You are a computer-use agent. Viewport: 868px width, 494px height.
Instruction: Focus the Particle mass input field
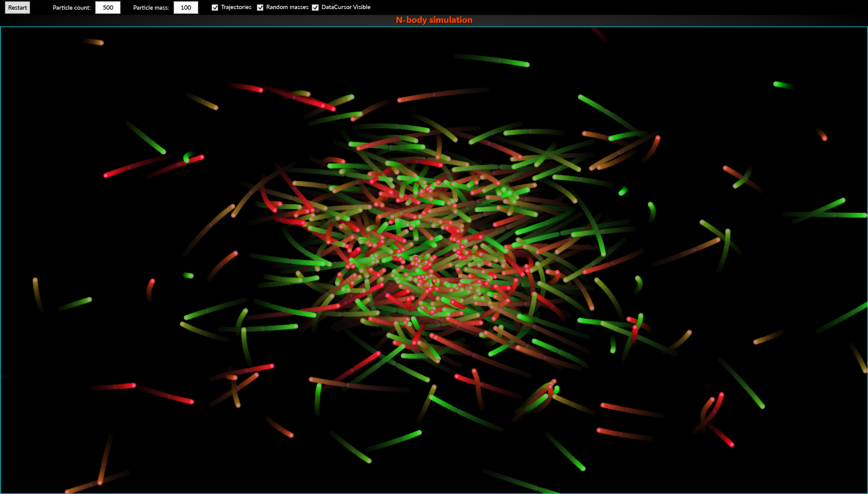click(186, 8)
